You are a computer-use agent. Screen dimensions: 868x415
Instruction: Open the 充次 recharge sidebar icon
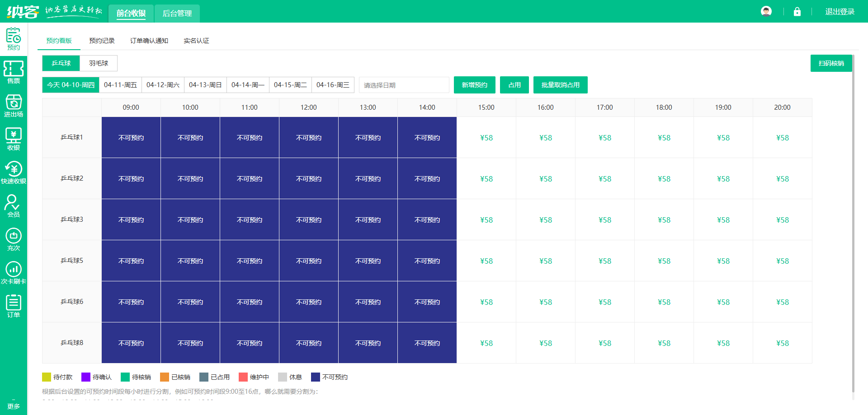pos(14,240)
